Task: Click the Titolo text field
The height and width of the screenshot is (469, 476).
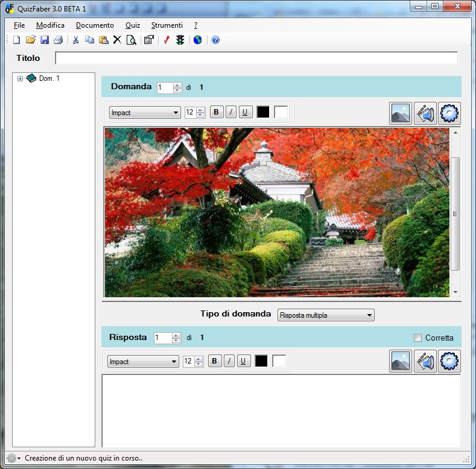Action: coord(256,58)
